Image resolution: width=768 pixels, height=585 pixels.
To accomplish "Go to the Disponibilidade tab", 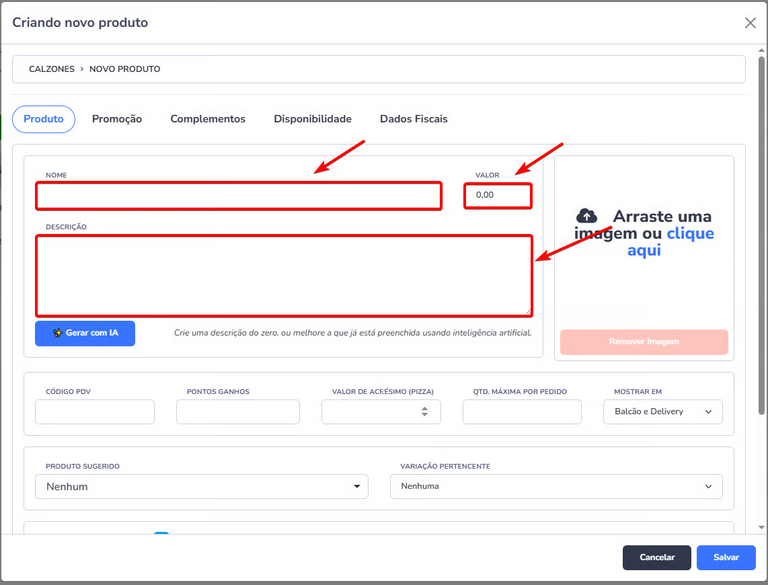I will [x=312, y=119].
